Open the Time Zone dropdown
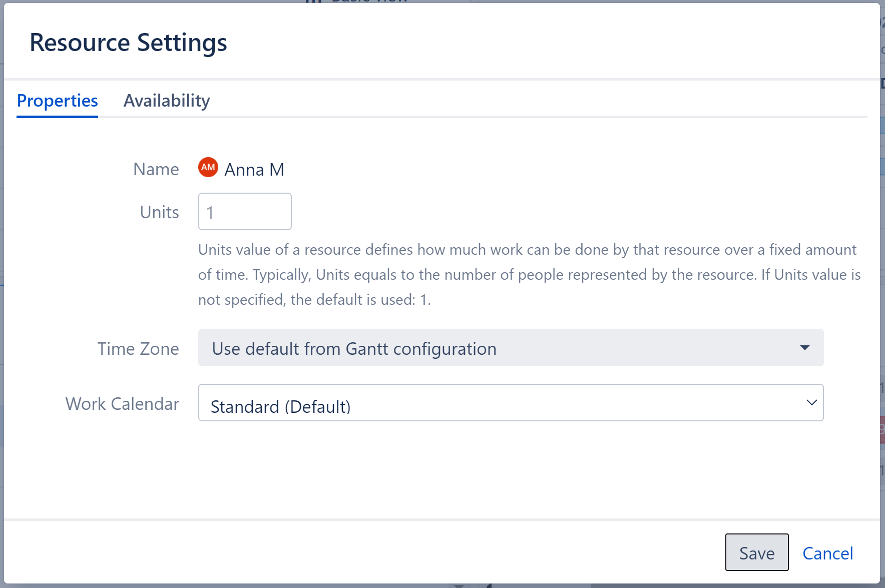 click(x=510, y=348)
